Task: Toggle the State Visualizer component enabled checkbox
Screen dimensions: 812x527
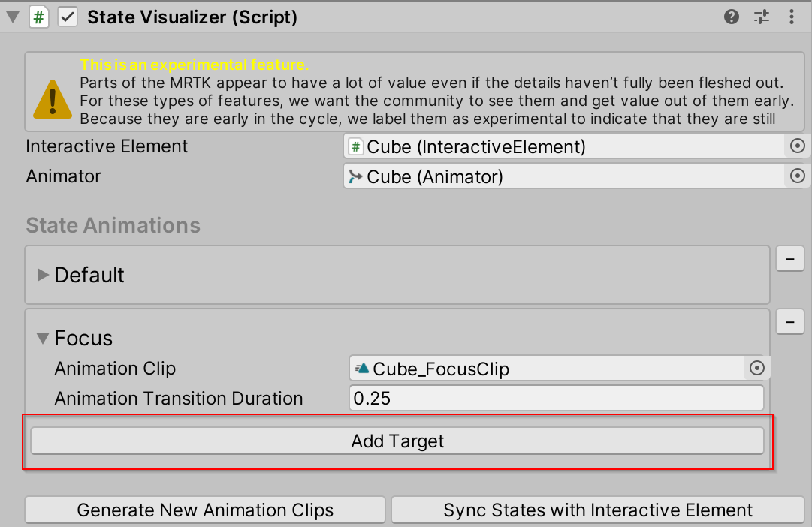Action: click(67, 17)
